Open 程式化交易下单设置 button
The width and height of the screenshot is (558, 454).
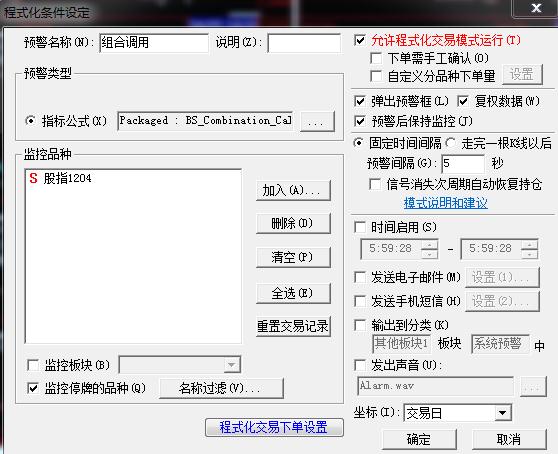[274, 427]
